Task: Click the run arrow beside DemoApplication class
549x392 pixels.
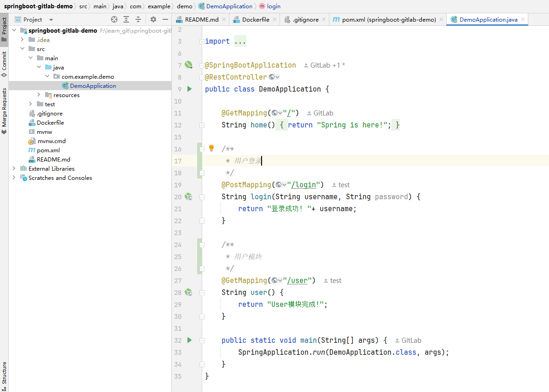Action: pyautogui.click(x=189, y=89)
